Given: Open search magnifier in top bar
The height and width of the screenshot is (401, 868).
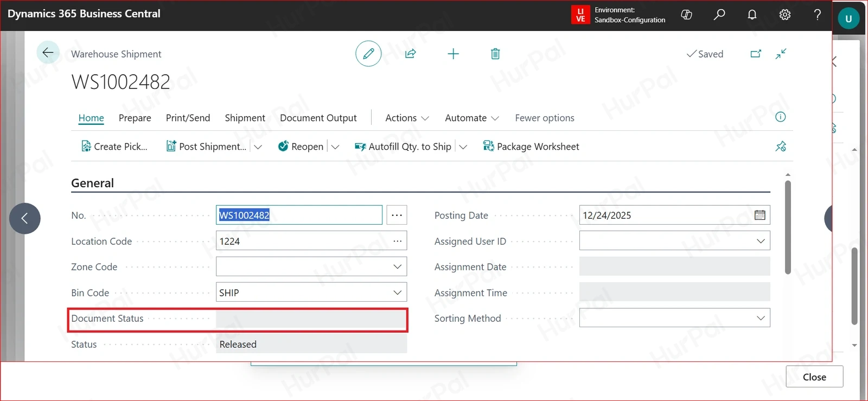Looking at the screenshot, I should 719,15.
